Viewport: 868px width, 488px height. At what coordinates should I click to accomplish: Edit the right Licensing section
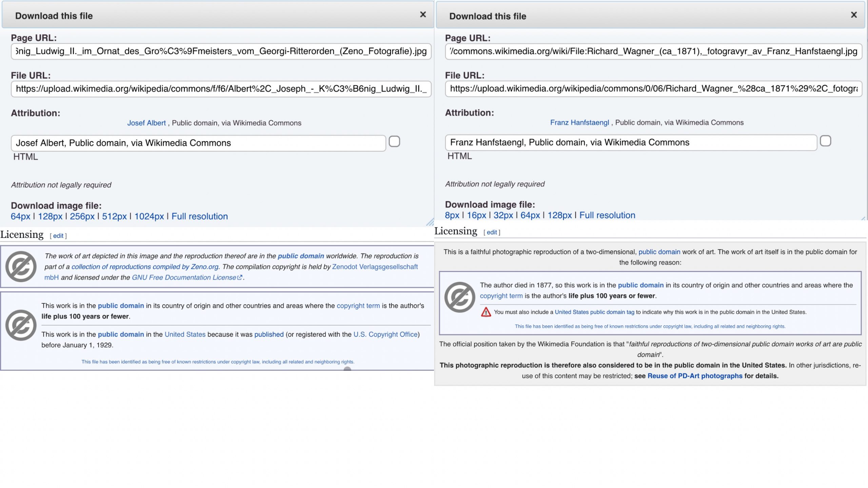coord(492,232)
